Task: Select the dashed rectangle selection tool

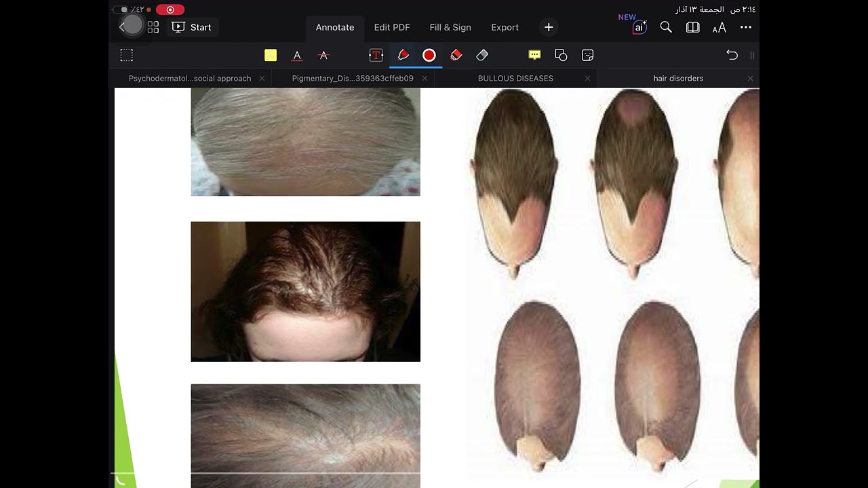Action: (127, 55)
